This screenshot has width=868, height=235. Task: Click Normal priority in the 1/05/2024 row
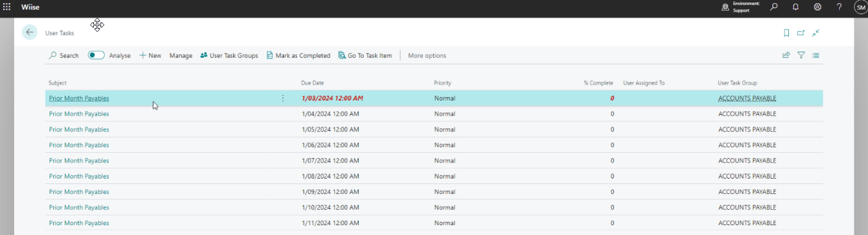click(445, 129)
